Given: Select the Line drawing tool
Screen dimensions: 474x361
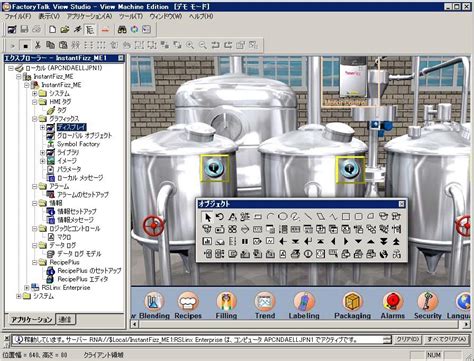Looking at the screenshot, I should [308, 217].
